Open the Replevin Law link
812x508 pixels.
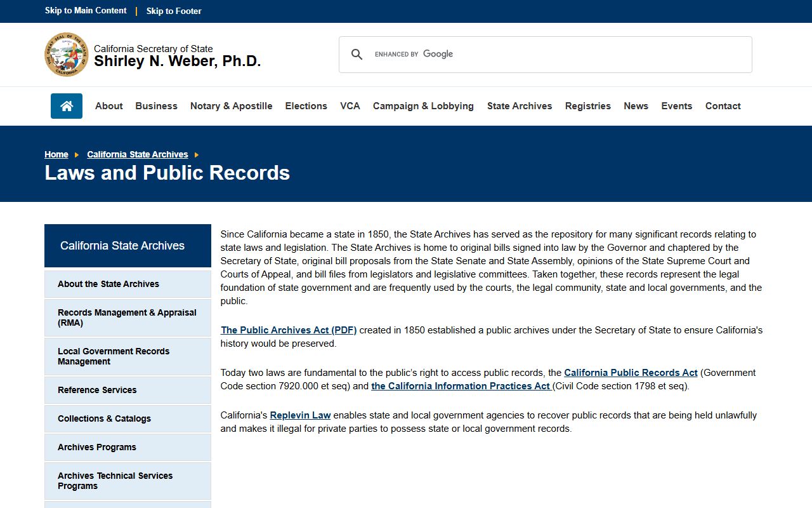coord(300,415)
